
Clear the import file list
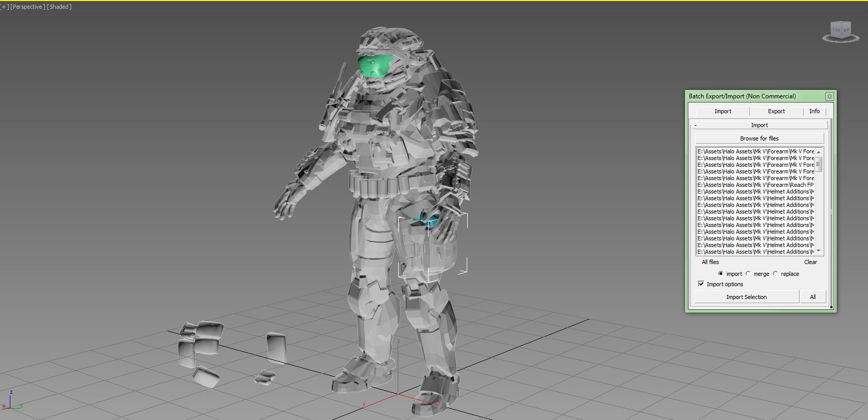(x=810, y=262)
